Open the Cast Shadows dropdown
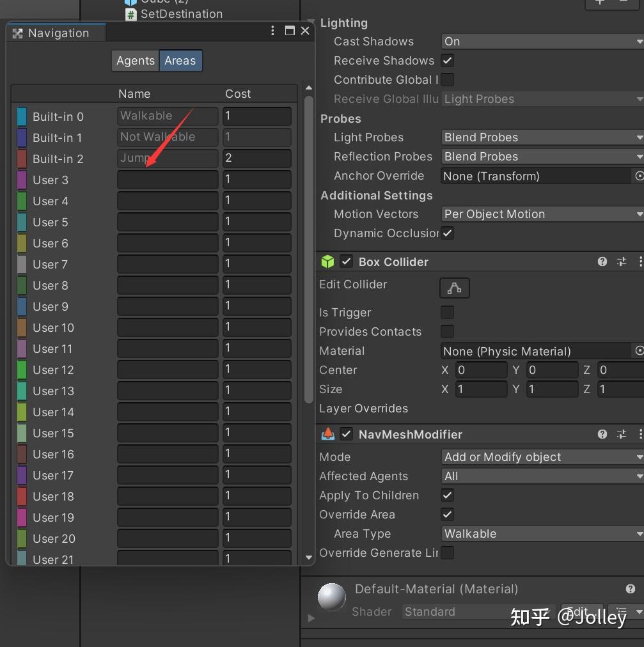 point(542,41)
